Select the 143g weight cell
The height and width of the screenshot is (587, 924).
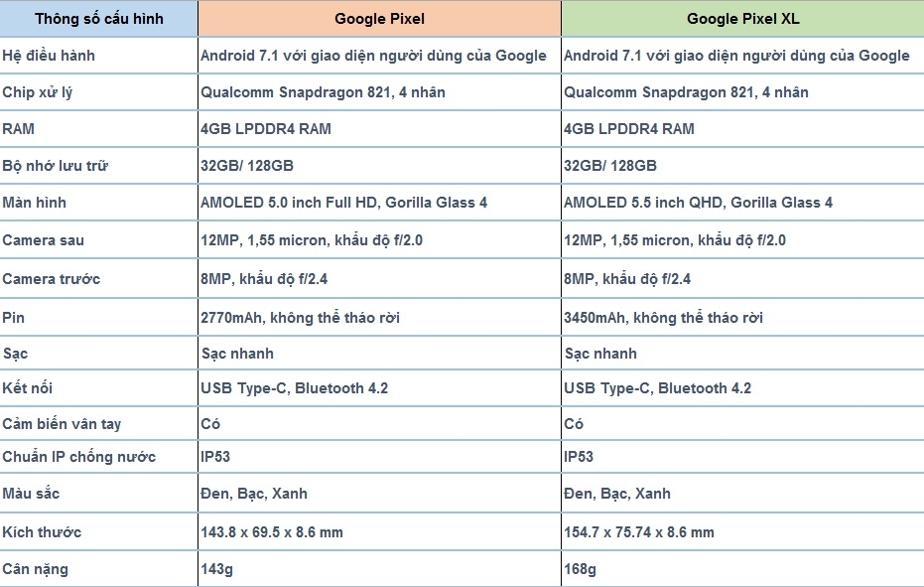tap(216, 569)
